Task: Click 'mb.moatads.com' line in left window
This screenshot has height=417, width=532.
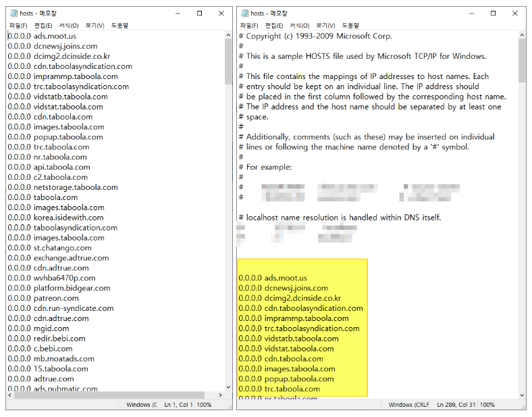Action: [51, 359]
